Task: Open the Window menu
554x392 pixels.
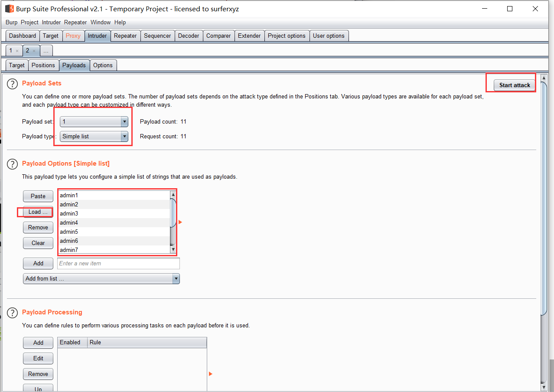Action: coord(101,23)
